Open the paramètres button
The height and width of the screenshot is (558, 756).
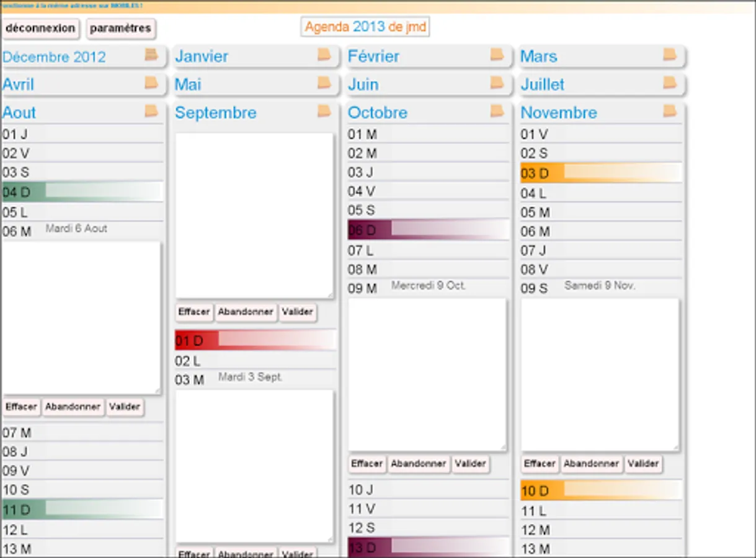[x=120, y=29]
